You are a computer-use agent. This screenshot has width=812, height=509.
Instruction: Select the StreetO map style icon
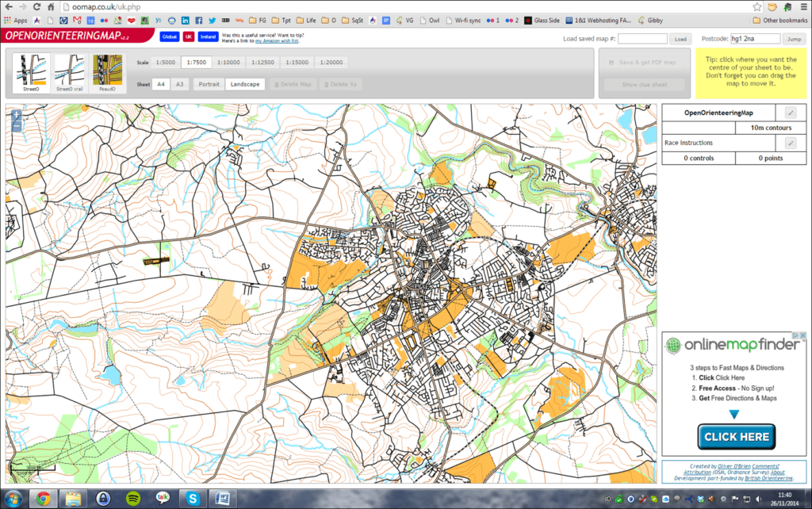[x=33, y=71]
